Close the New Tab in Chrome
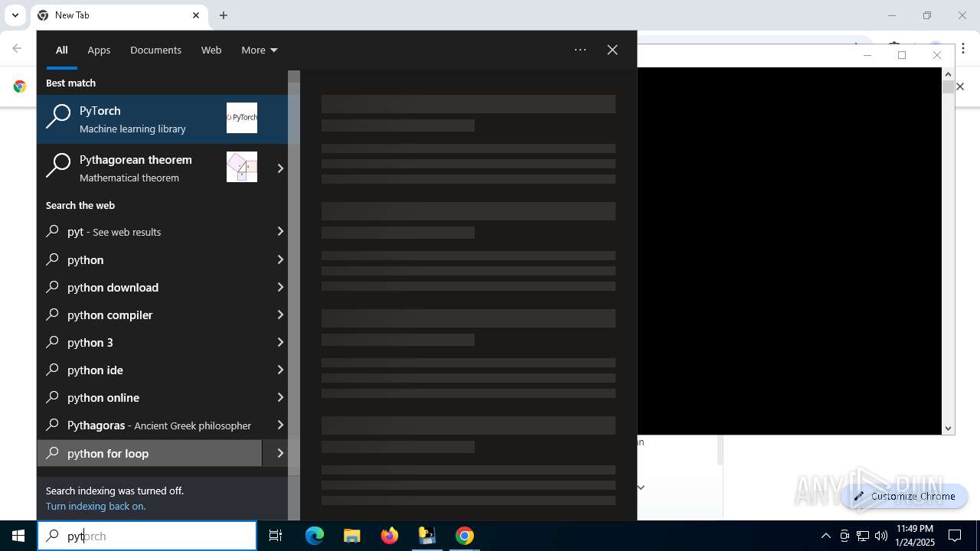The height and width of the screenshot is (551, 980). click(196, 15)
